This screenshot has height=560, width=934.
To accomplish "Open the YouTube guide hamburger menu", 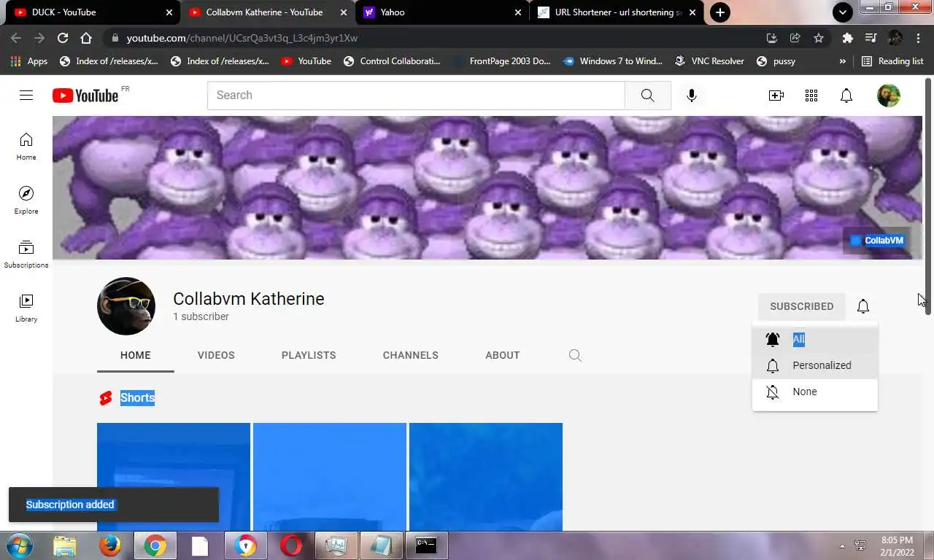I will coord(26,96).
